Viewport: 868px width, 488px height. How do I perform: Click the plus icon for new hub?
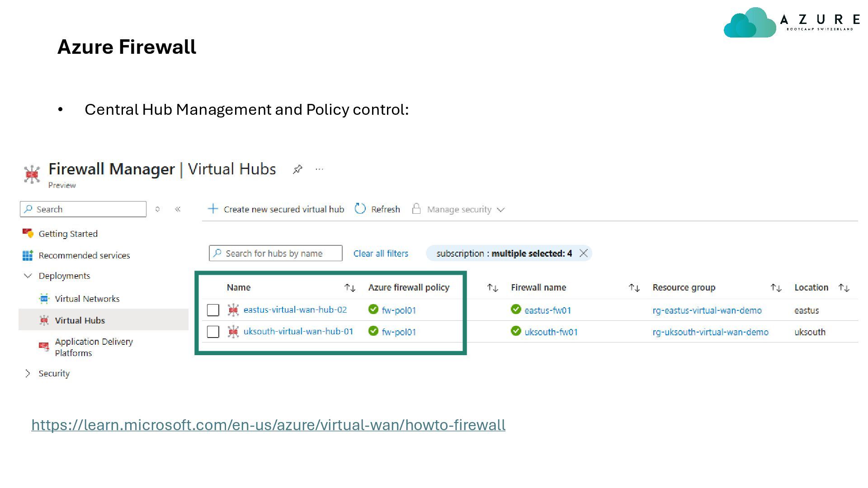click(212, 209)
